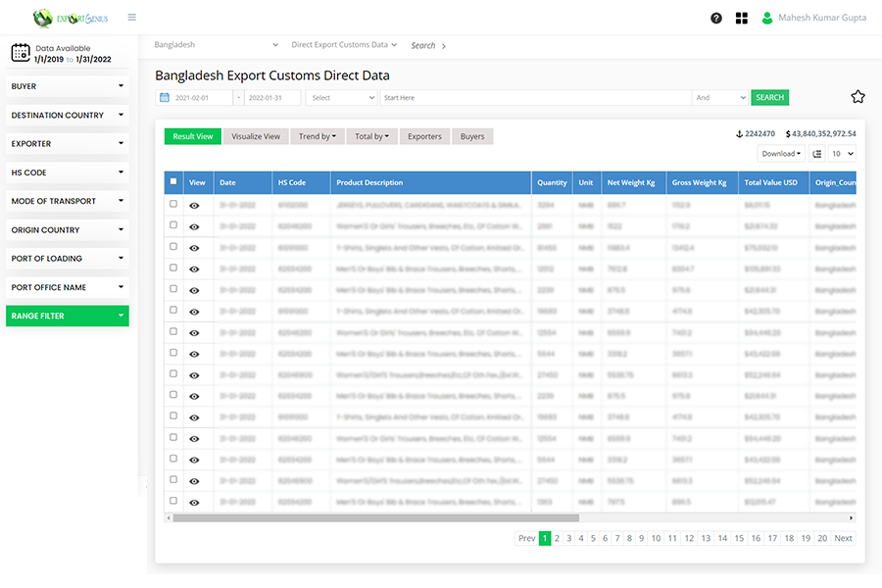Open the apps grid icon

point(742,18)
